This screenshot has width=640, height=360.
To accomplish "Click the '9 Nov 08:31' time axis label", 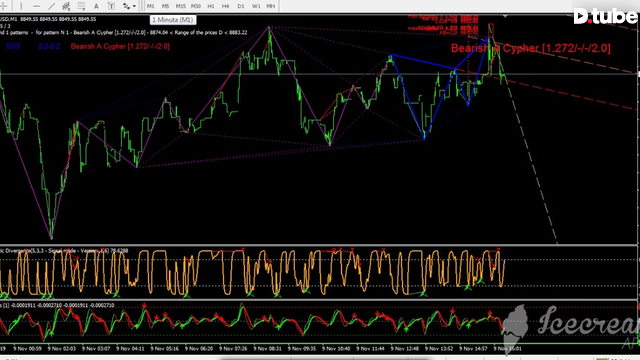I will [267, 349].
